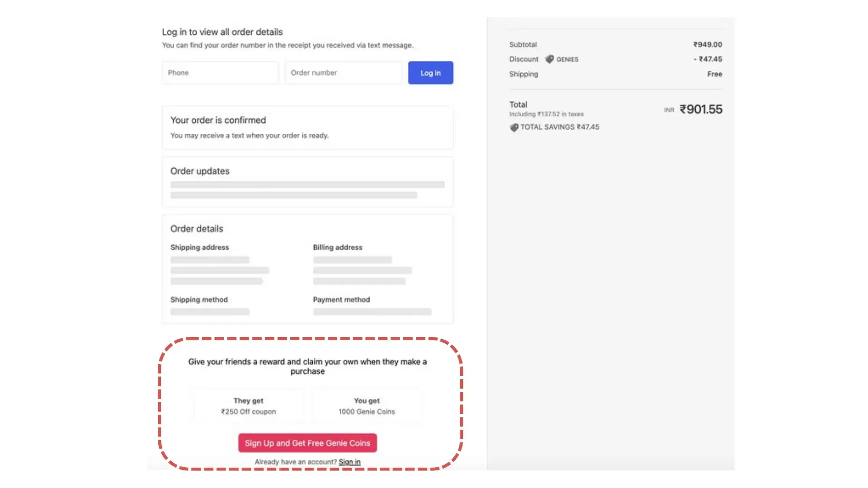The width and height of the screenshot is (868, 488).
Task: Click the Order number input field
Action: point(343,73)
